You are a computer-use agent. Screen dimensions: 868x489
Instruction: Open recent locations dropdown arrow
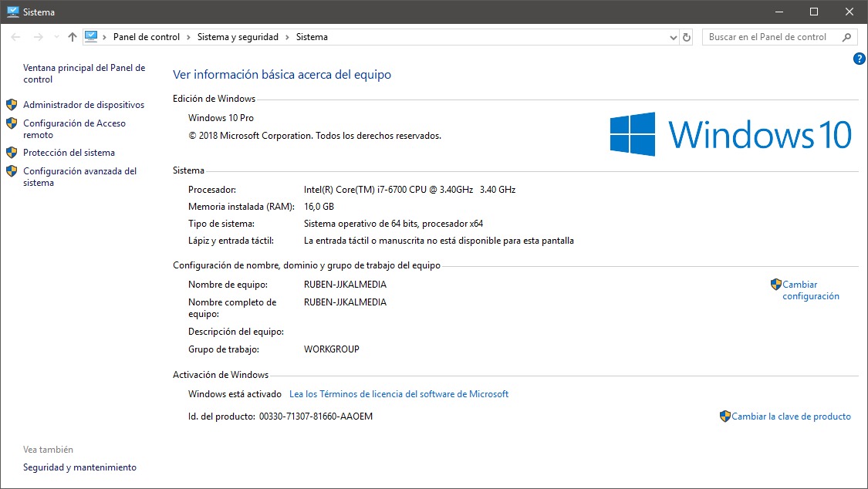coord(56,37)
